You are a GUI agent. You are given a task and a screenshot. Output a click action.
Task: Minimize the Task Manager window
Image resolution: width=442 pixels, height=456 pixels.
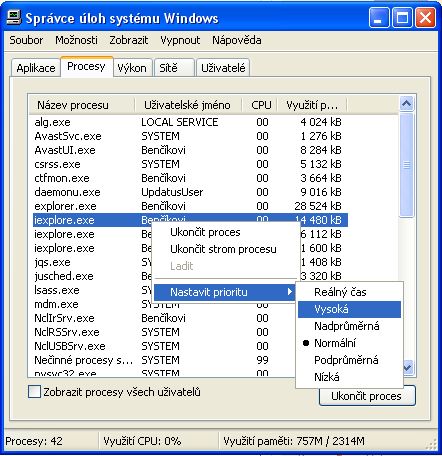[379, 17]
